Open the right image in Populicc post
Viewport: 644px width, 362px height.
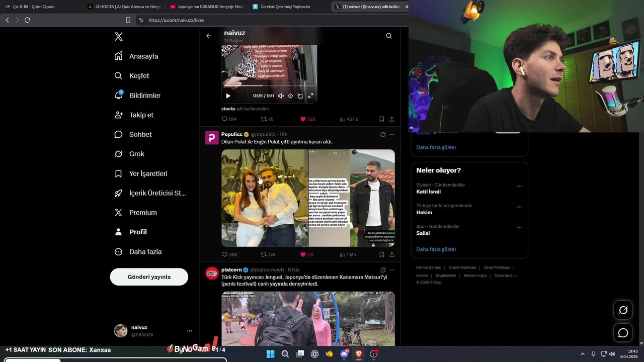click(x=352, y=198)
